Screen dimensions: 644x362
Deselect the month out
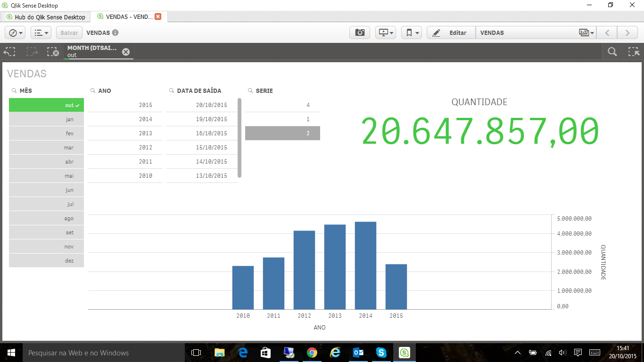point(46,105)
